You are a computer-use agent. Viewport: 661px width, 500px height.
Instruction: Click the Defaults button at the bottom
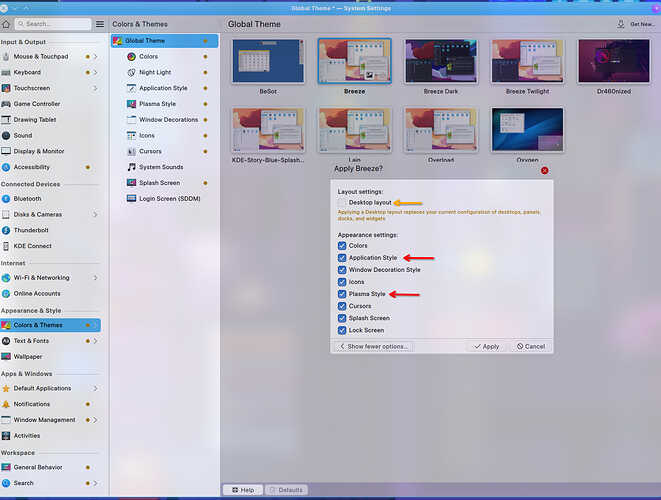click(x=286, y=490)
